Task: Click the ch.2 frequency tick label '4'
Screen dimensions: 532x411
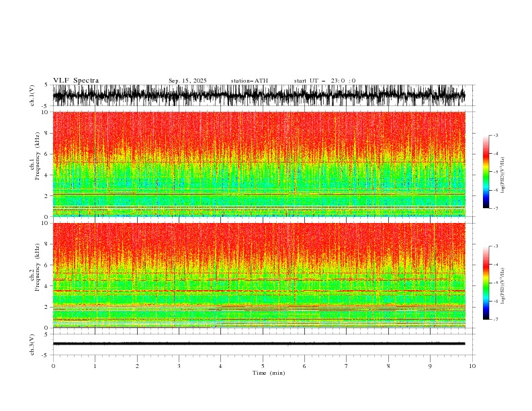Action: [46, 286]
